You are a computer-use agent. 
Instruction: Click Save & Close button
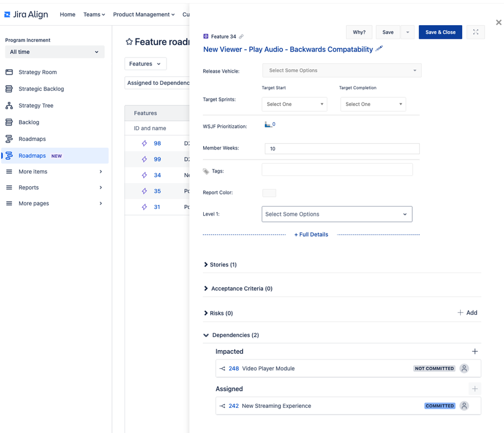pyautogui.click(x=440, y=32)
